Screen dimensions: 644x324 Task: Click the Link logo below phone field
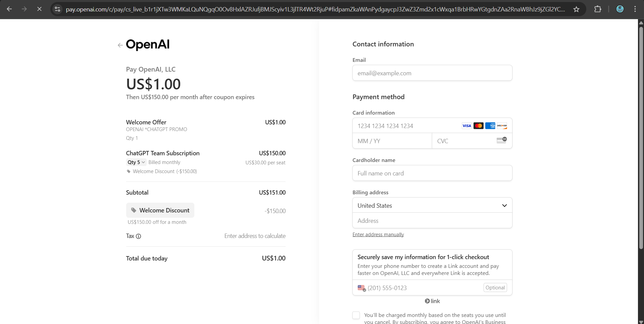[432, 301]
